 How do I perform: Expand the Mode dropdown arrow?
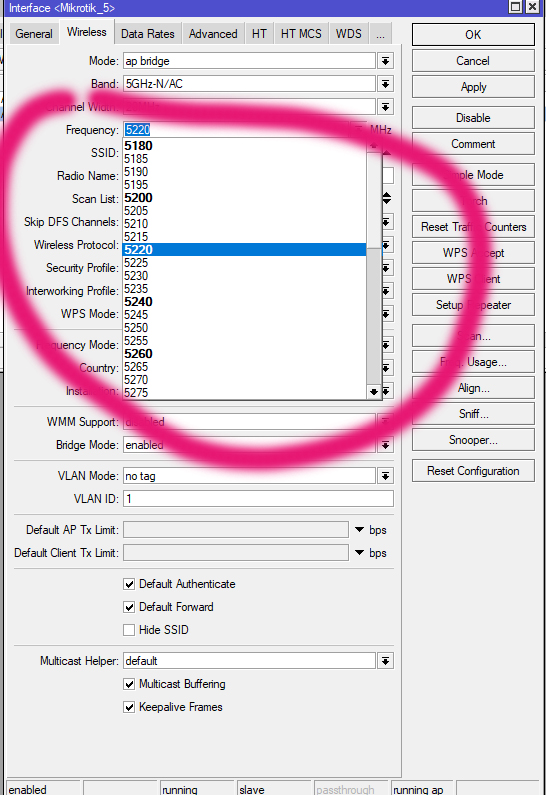385,61
